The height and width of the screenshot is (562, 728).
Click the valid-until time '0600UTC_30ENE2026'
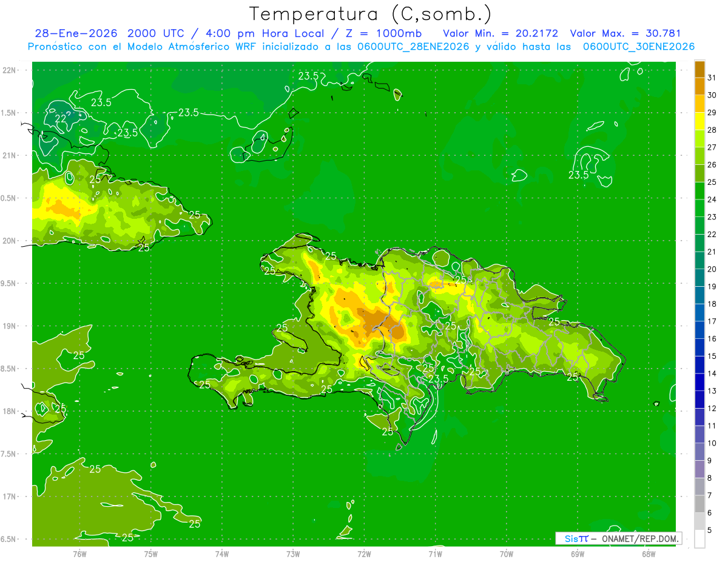click(638, 47)
